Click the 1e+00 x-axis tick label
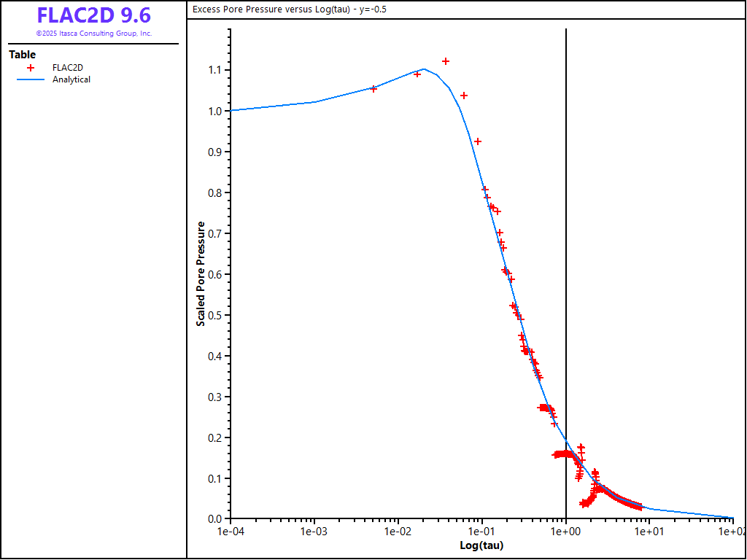The image size is (747, 560). pyautogui.click(x=565, y=532)
